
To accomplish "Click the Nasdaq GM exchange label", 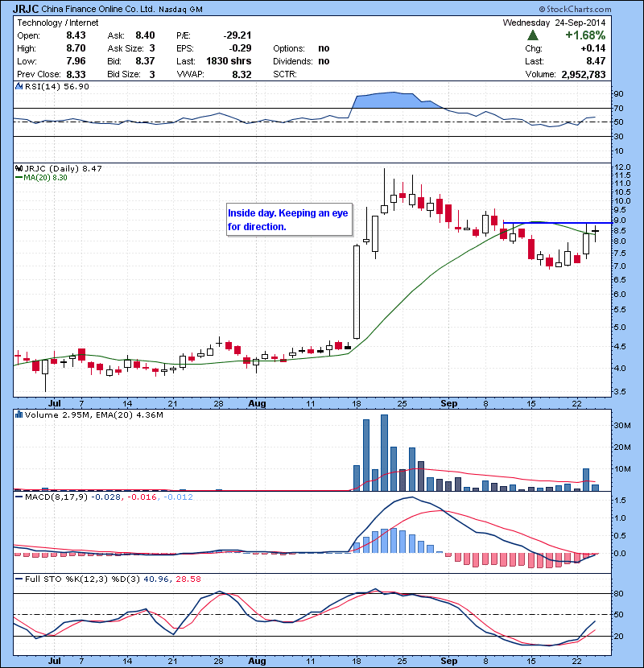I will click(180, 10).
